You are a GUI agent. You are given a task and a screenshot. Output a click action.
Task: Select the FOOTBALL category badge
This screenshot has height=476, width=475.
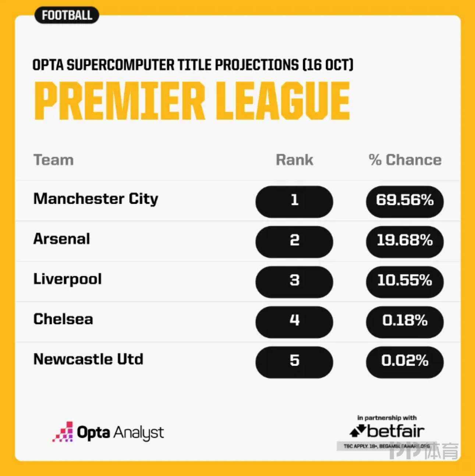pyautogui.click(x=67, y=15)
